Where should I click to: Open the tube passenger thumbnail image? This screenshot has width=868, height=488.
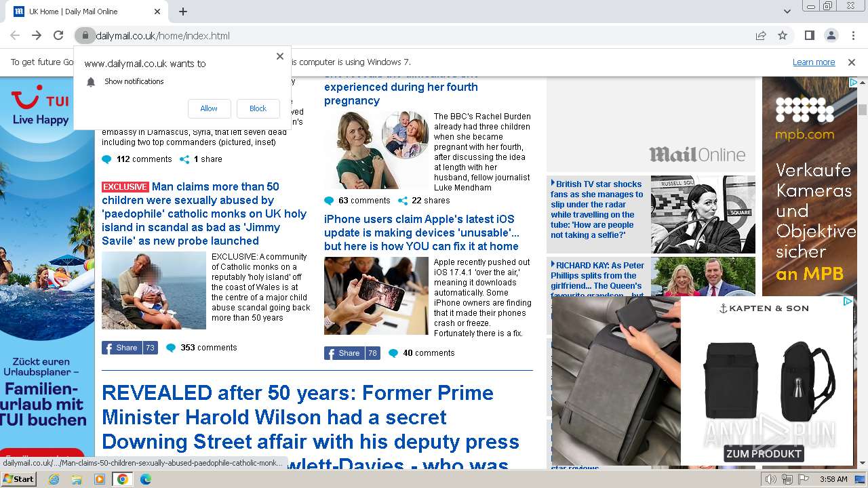[703, 214]
